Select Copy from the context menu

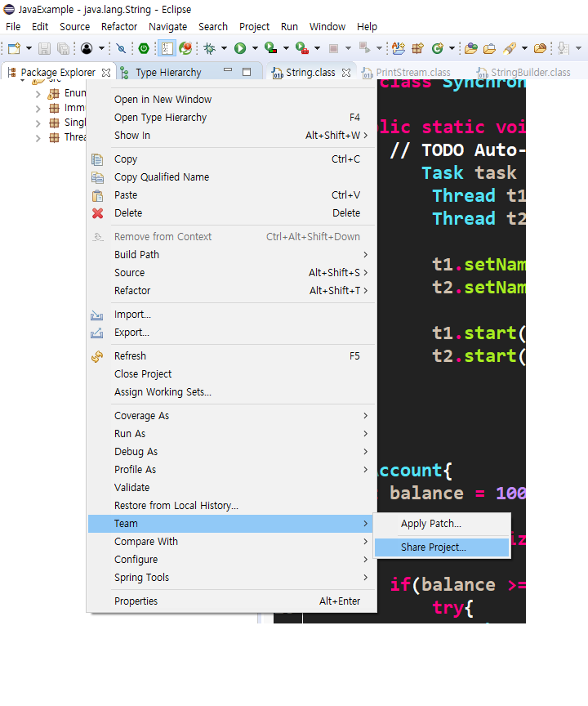(231, 159)
